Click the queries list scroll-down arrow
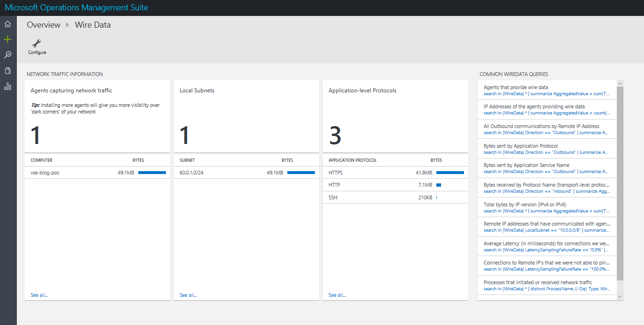 tap(620, 296)
